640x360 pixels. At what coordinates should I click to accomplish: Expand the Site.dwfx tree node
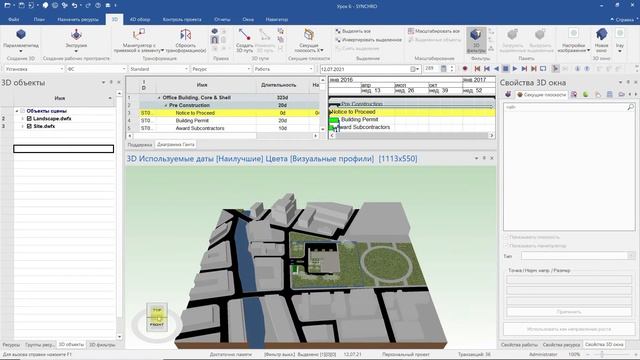pyautogui.click(x=22, y=126)
